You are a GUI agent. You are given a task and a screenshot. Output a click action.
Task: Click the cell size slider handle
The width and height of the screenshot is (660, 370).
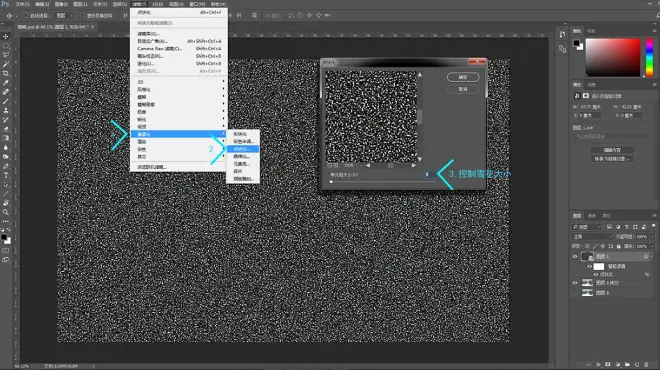point(331,182)
